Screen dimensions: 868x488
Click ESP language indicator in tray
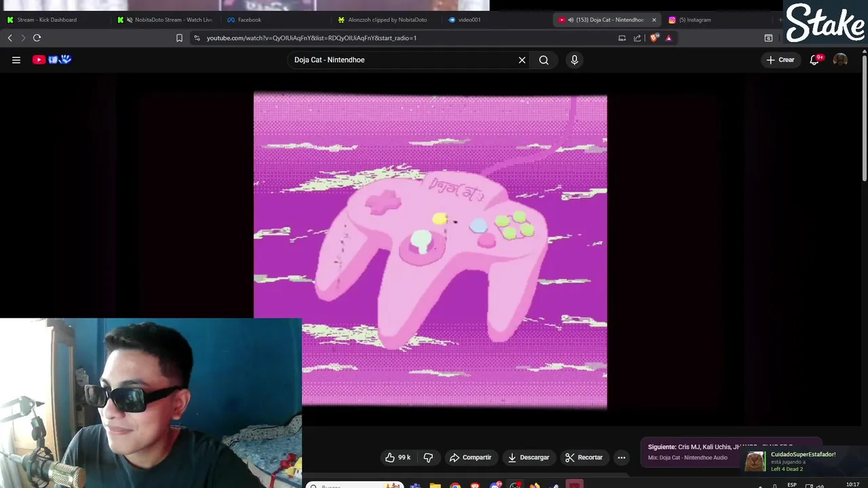pos(791,485)
